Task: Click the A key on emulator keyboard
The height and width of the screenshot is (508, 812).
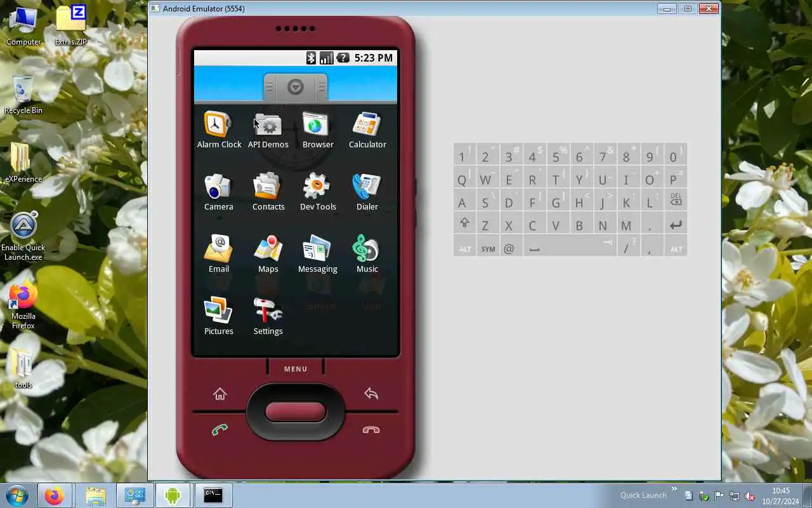Action: click(x=464, y=201)
